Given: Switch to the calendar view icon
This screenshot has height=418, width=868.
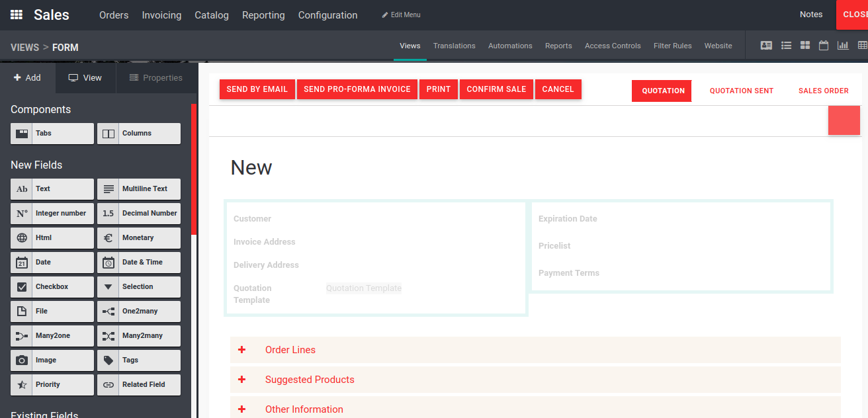Looking at the screenshot, I should (x=824, y=46).
